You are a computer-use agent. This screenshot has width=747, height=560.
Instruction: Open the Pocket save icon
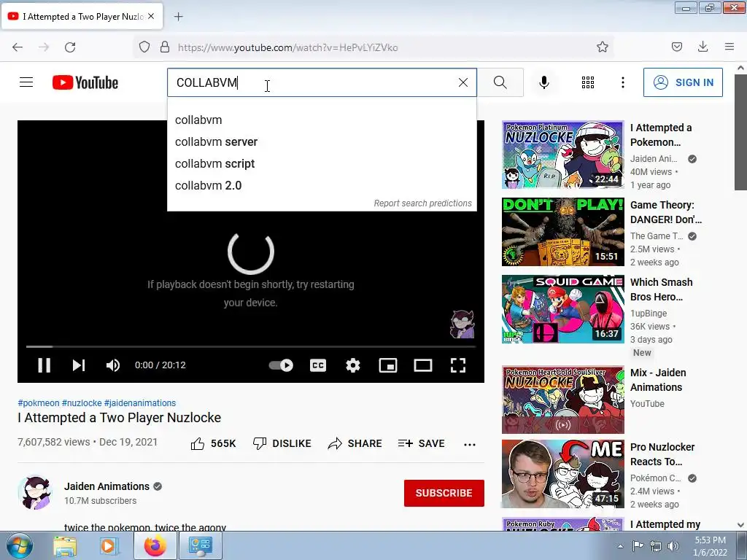(x=676, y=47)
